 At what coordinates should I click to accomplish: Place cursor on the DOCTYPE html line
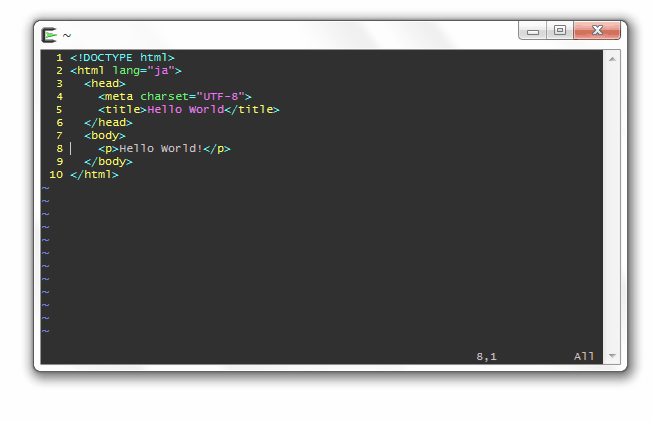coord(122,57)
